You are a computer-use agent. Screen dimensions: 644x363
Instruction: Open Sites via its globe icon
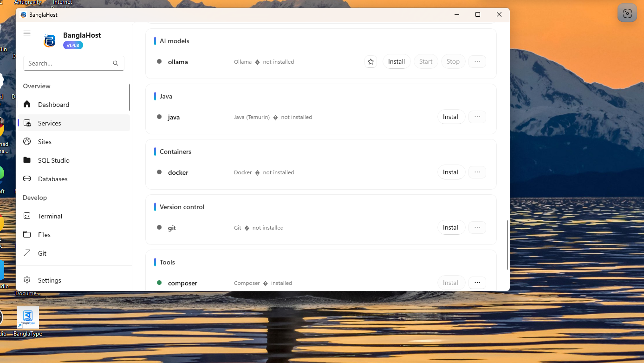[x=27, y=141]
